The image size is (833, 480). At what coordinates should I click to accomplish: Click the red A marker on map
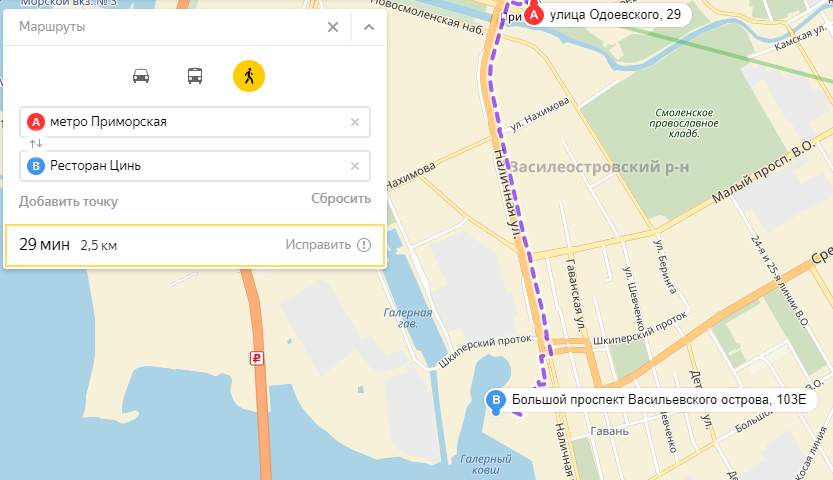[534, 15]
